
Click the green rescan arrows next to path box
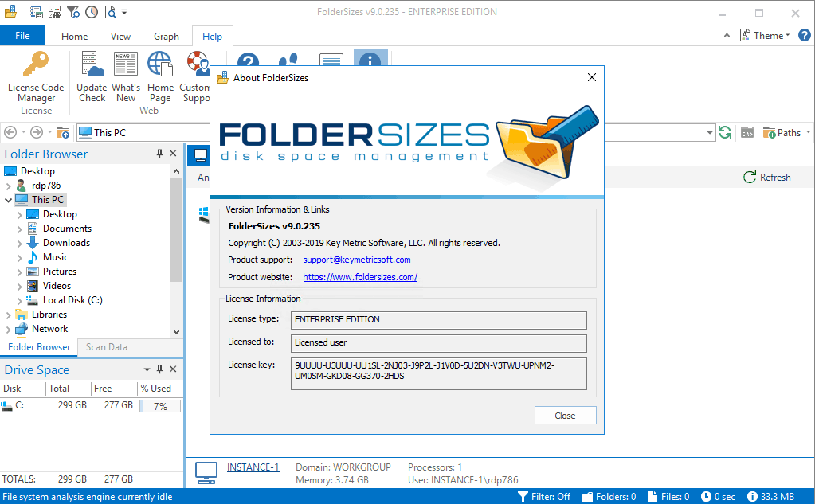click(724, 132)
